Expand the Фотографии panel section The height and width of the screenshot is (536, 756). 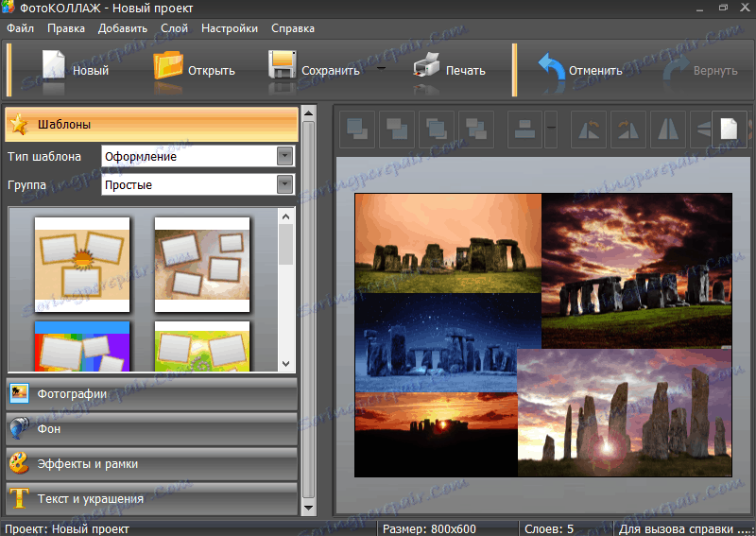click(x=151, y=393)
